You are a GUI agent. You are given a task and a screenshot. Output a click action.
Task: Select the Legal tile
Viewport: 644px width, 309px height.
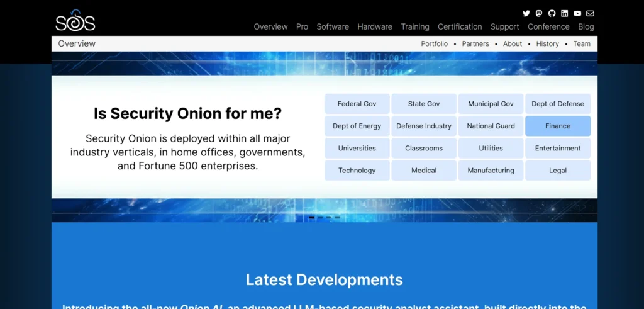[558, 171]
